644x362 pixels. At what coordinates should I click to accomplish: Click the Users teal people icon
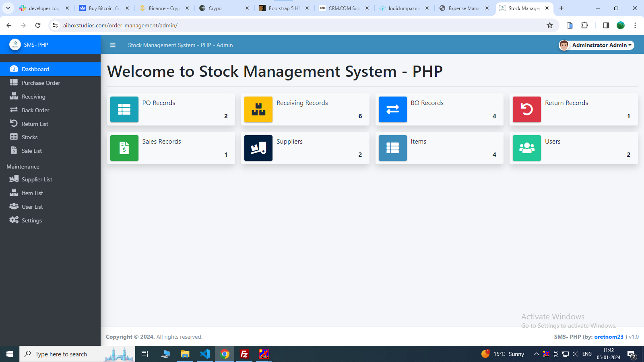click(x=527, y=148)
